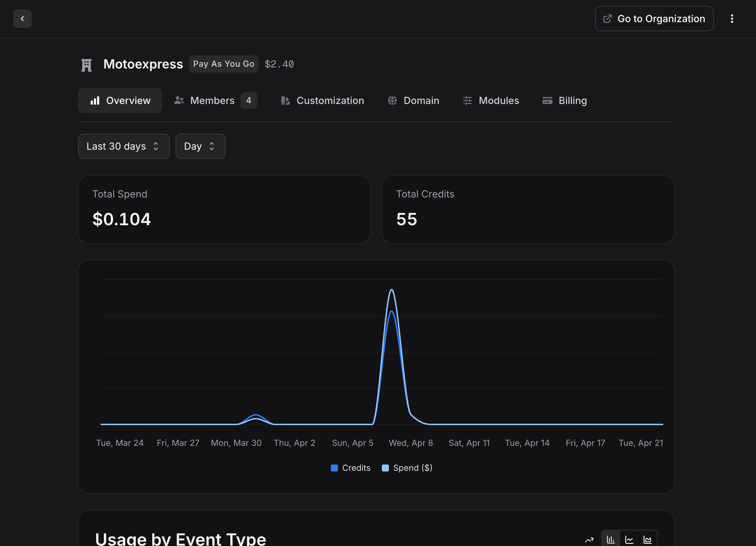The height and width of the screenshot is (546, 756).
Task: Click the Tue, Mar 24 axis label
Action: point(120,443)
